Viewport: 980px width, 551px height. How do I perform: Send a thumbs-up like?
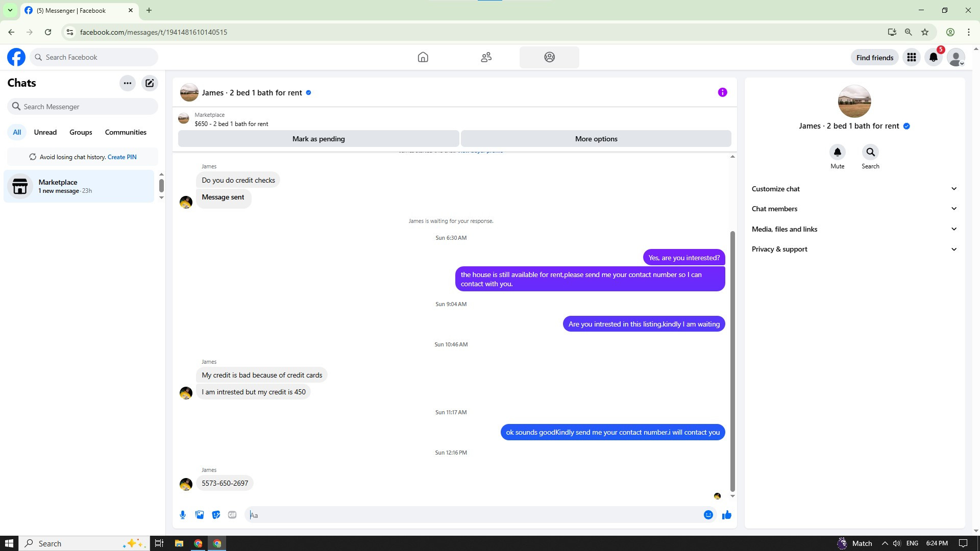coord(726,515)
